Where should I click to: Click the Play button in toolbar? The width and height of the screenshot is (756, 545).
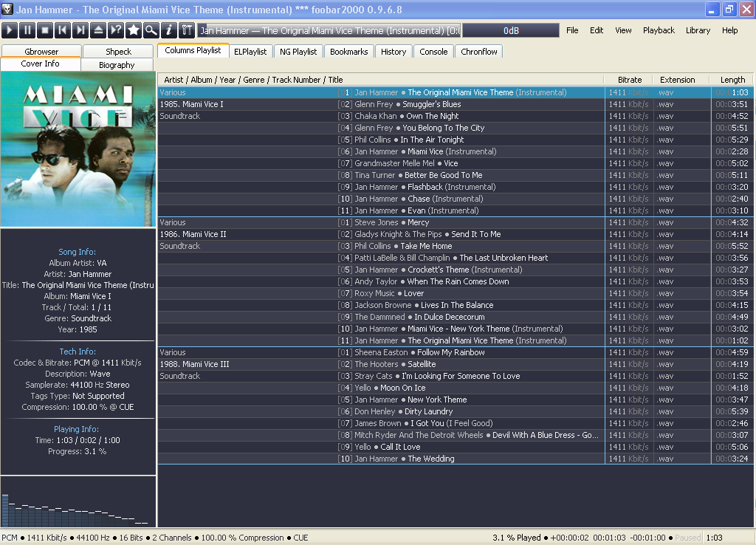[x=10, y=30]
